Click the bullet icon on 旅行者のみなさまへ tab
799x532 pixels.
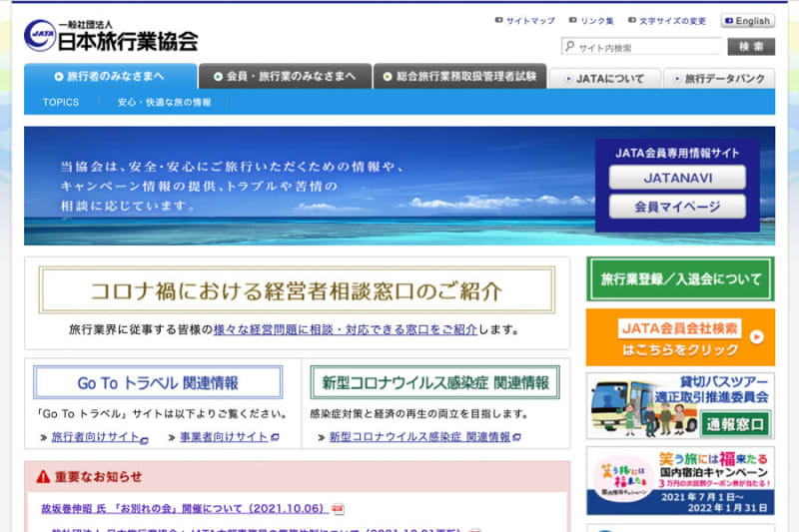point(59,77)
